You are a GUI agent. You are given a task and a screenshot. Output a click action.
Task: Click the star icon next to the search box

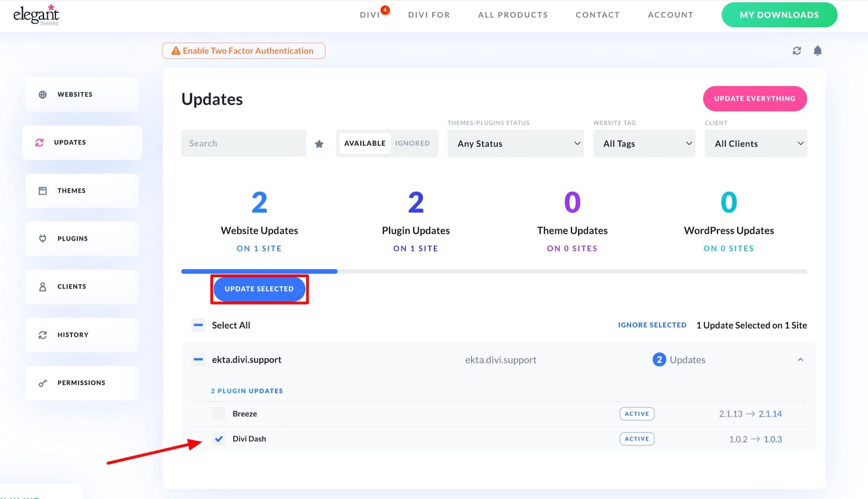coord(319,143)
